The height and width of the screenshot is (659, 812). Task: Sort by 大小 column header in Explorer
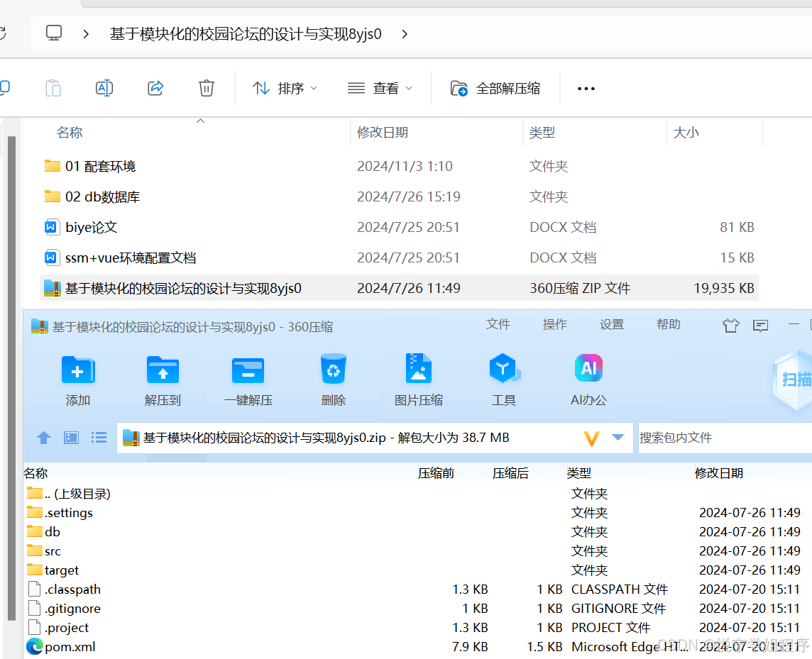(x=686, y=133)
